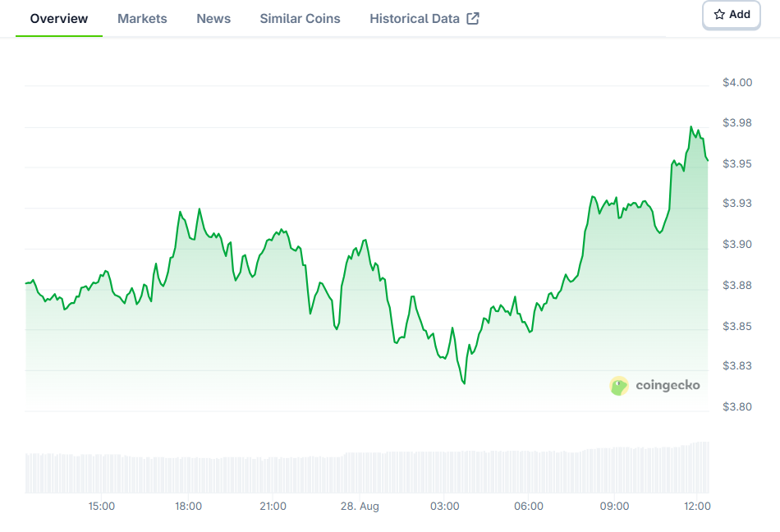780x532 pixels.
Task: Open Historical Data link
Action: [415, 19]
